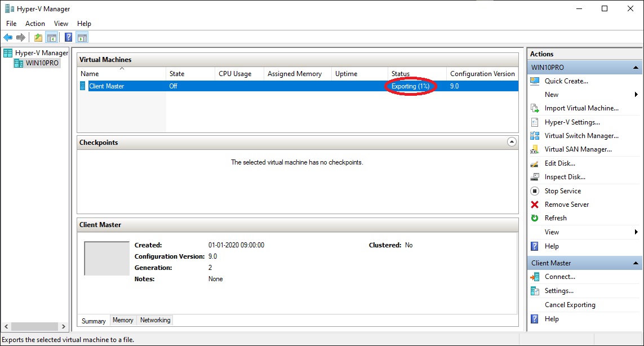Viewport: 644px width, 346px height.
Task: Click Import Virtual Machine action
Action: pos(581,108)
